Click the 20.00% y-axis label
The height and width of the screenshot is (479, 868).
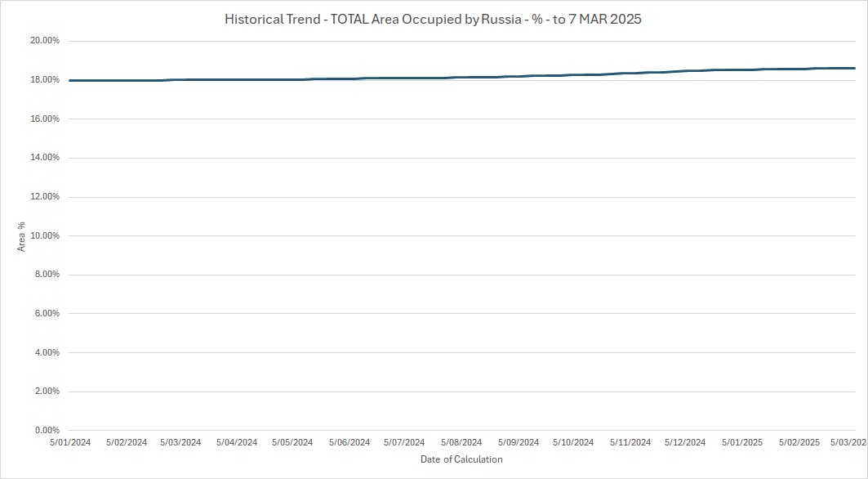pos(43,41)
